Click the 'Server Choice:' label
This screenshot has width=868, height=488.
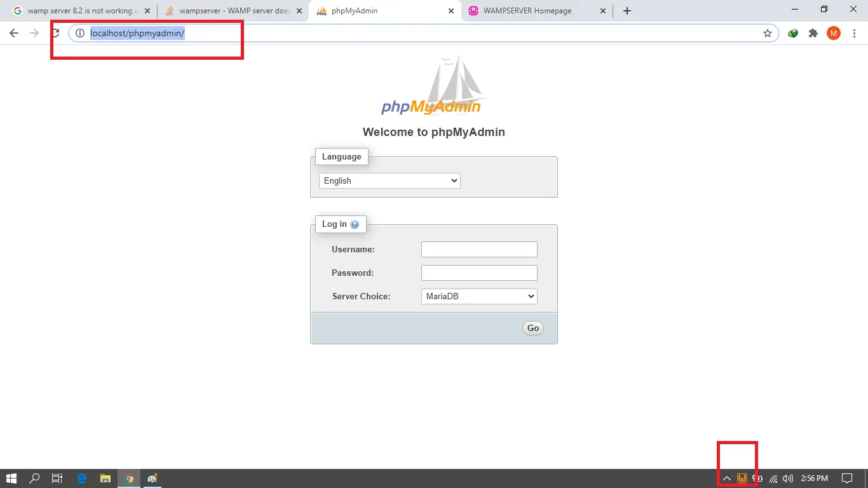[362, 296]
